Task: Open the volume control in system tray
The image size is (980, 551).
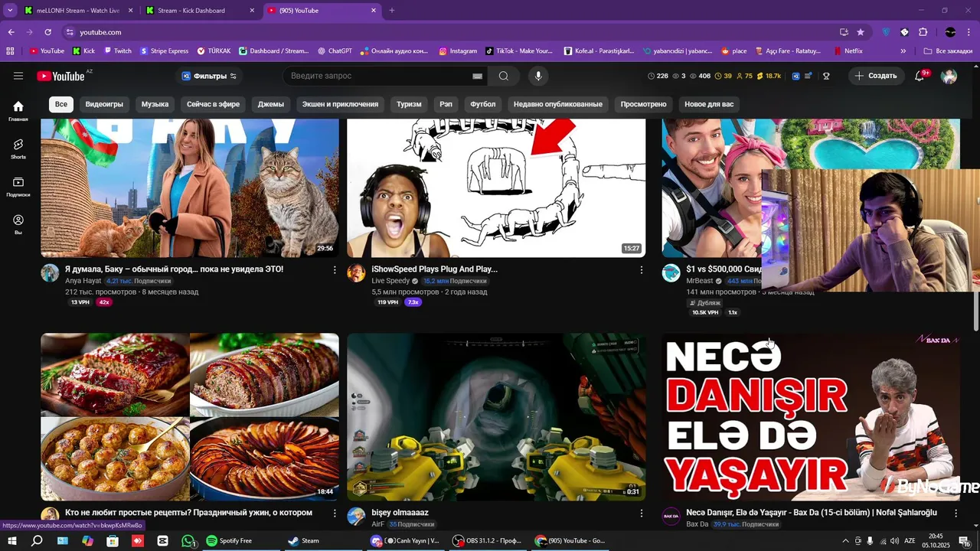Action: point(894,541)
